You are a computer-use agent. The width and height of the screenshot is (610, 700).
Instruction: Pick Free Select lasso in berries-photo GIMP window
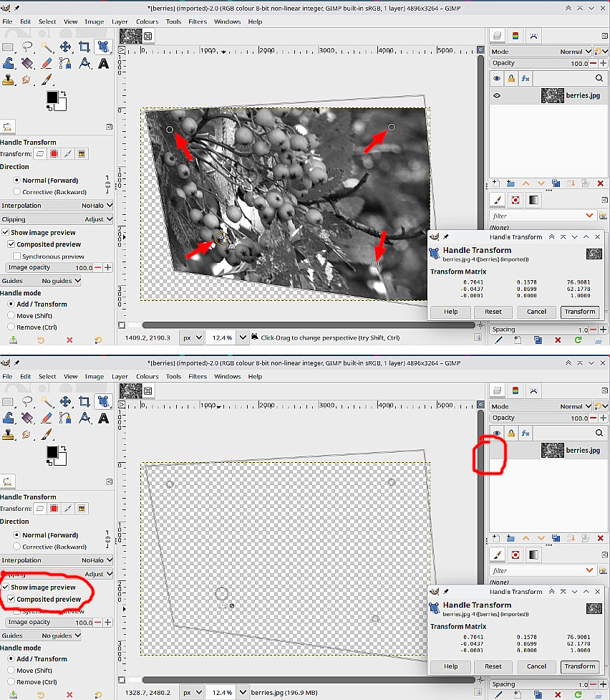27,47
